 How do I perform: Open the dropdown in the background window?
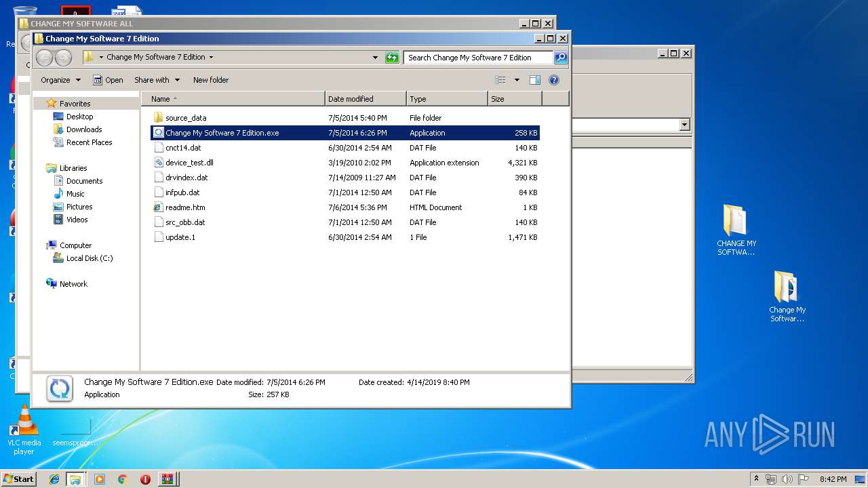point(684,125)
